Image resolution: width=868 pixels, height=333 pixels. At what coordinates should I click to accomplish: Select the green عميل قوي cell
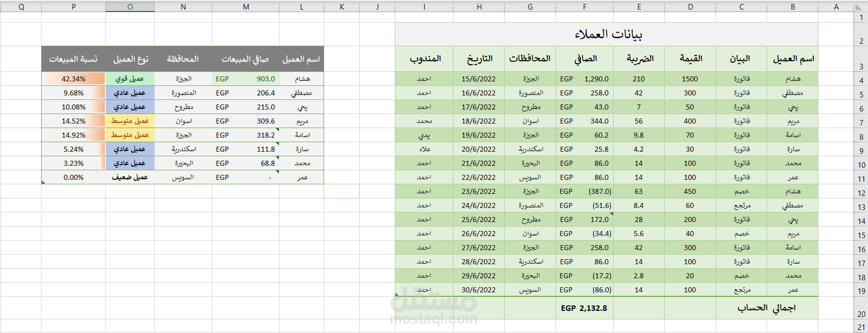[x=130, y=79]
